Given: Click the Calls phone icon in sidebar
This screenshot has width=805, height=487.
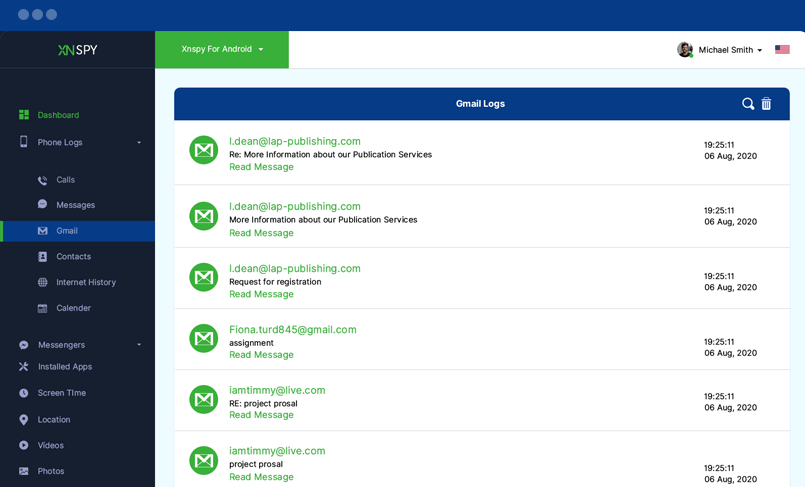Looking at the screenshot, I should coord(42,180).
